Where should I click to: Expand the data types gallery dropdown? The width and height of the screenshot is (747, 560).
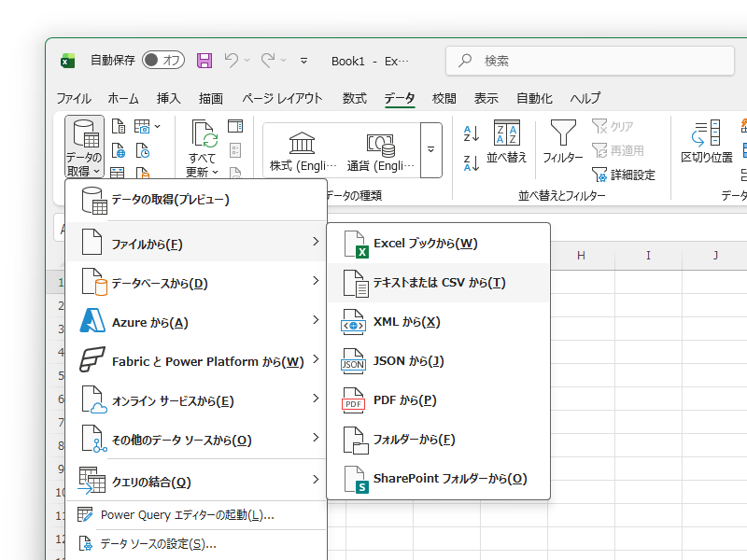tap(430, 150)
